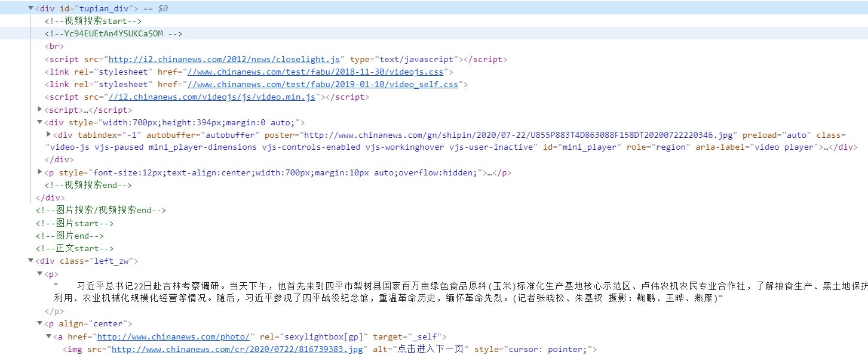Open the video.min.js script link
The image size is (868, 355).
[212, 97]
